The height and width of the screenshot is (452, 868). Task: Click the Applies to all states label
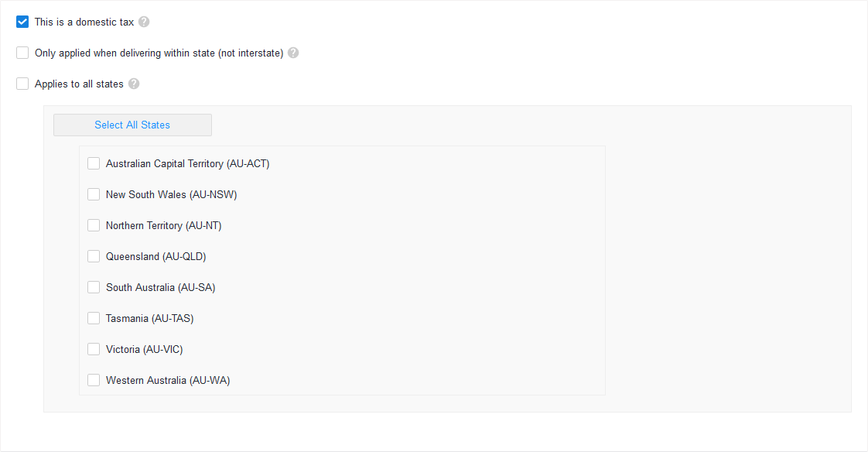[x=79, y=84]
